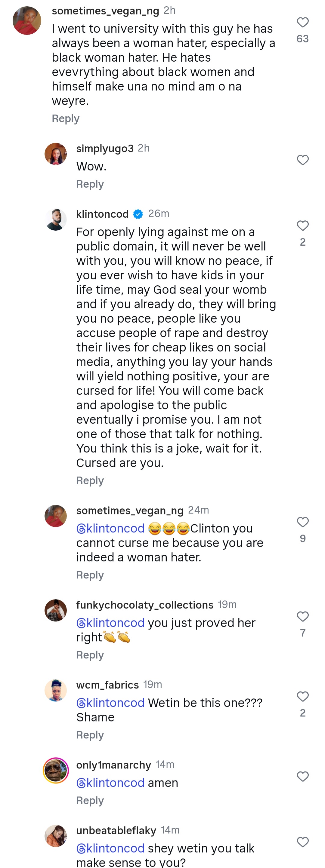This screenshot has height=868, width=325.
Task: Click simplyugo3's profile picture
Action: 56,155
